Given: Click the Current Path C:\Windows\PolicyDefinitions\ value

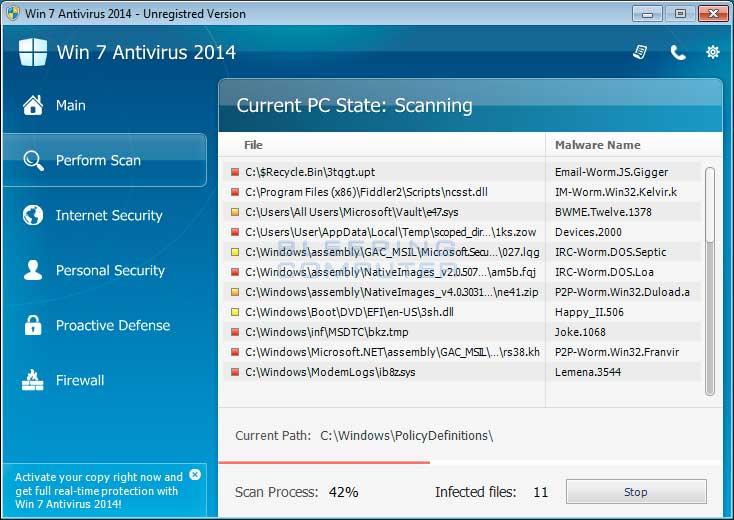Looking at the screenshot, I should tap(406, 436).
